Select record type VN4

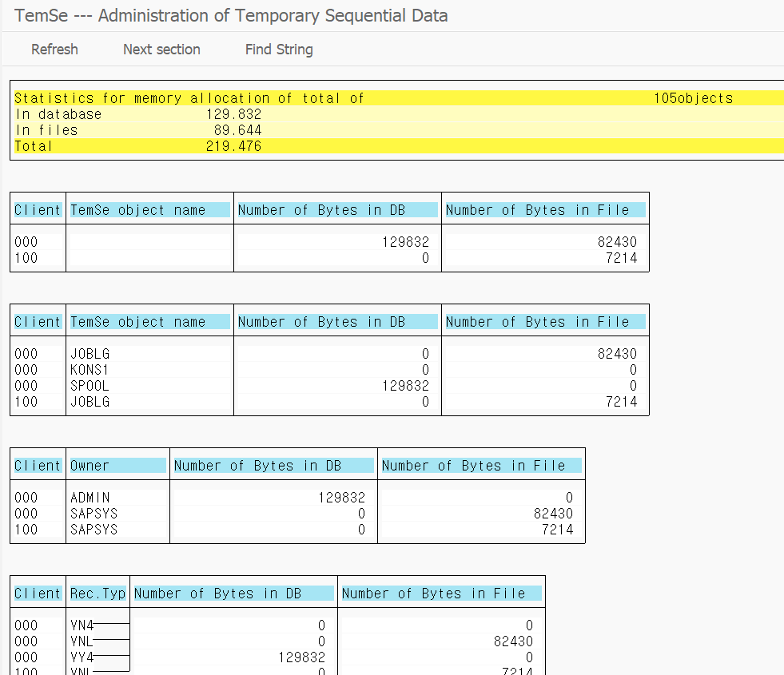click(x=82, y=625)
